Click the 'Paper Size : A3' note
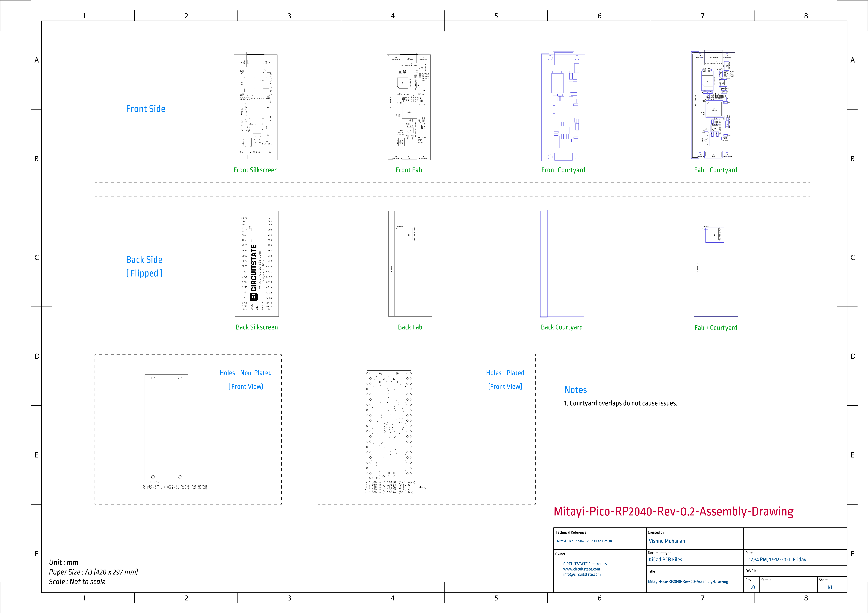868x613 pixels. (x=93, y=572)
